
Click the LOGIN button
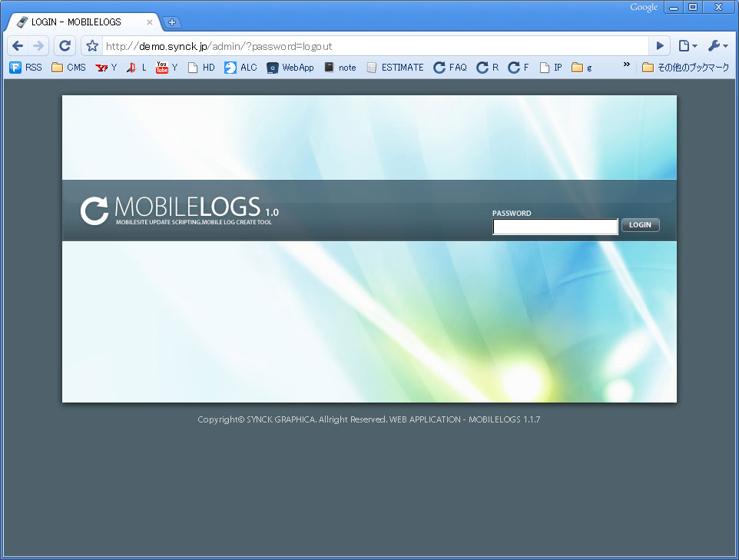(641, 225)
